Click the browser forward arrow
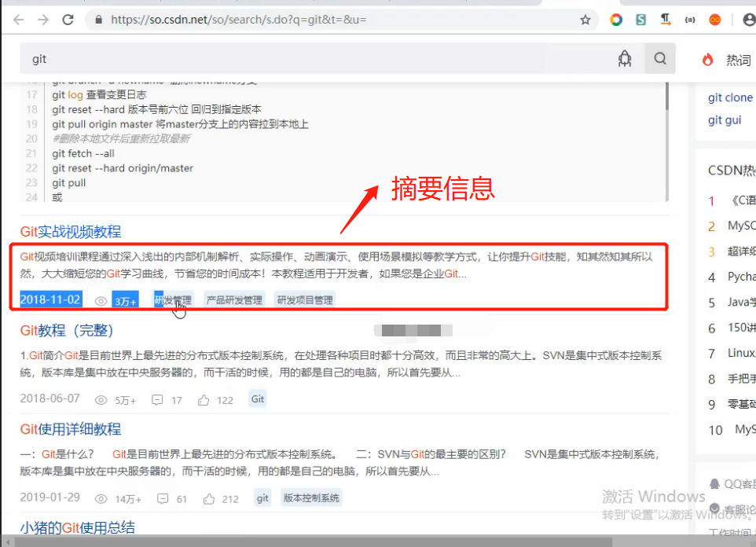This screenshot has height=547, width=756. click(43, 20)
